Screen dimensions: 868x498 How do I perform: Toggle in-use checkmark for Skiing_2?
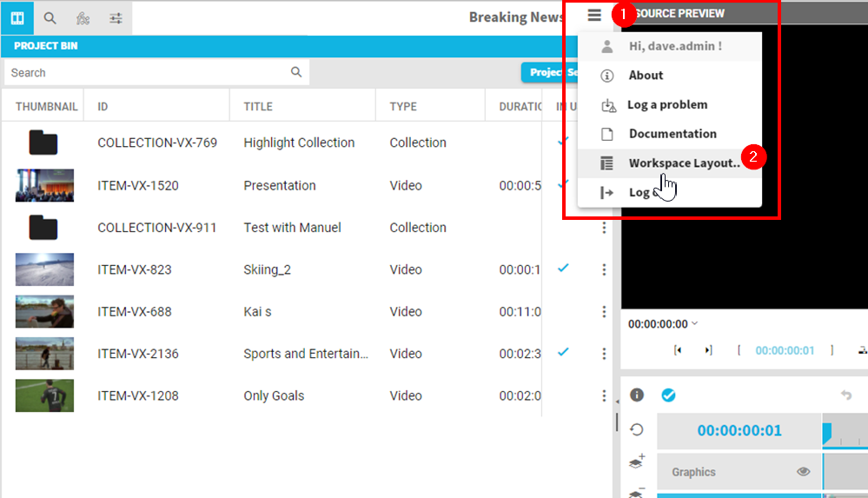563,269
